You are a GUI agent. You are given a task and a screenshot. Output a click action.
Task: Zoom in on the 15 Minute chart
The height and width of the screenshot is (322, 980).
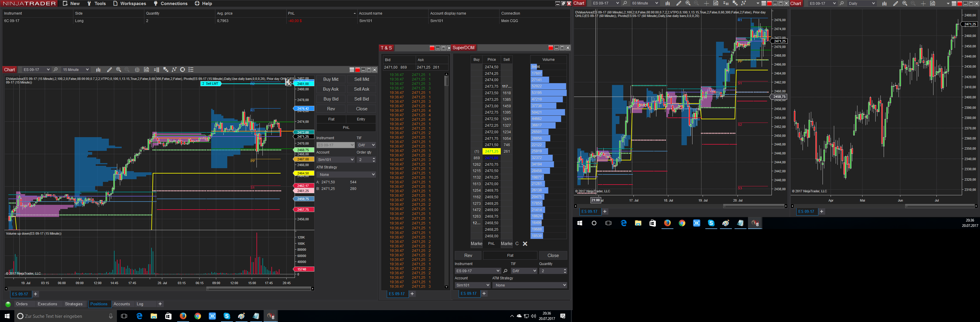pyautogui.click(x=119, y=69)
